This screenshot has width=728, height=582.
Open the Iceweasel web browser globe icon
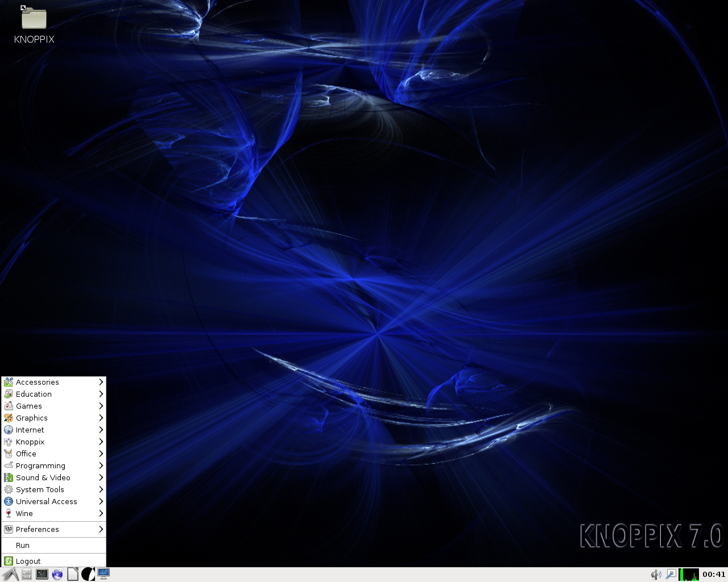coord(57,575)
